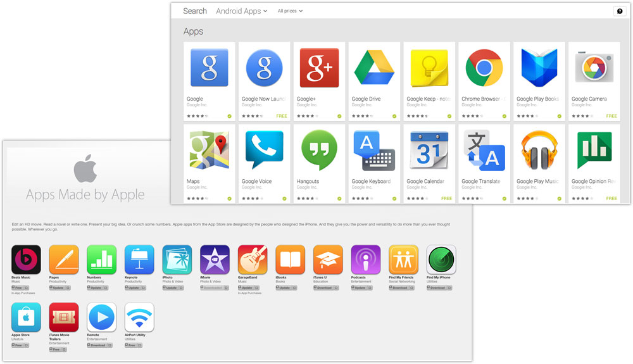Click the FREE label on Google Camera card
Screen dimensions: 633x364
coord(611,116)
